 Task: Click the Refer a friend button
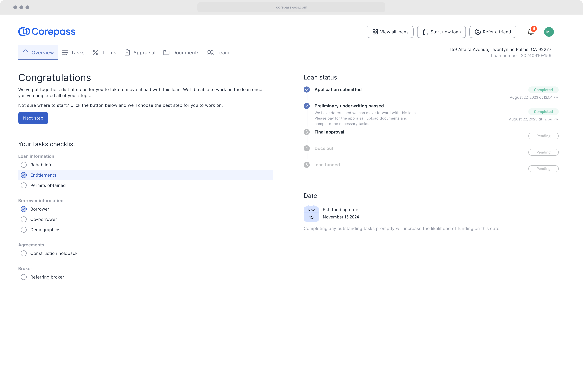[x=493, y=32]
